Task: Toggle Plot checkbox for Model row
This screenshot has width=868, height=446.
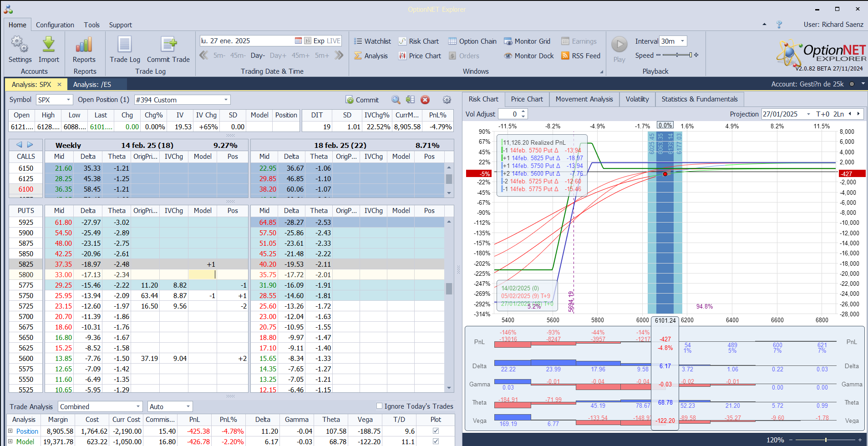Action: [x=436, y=441]
